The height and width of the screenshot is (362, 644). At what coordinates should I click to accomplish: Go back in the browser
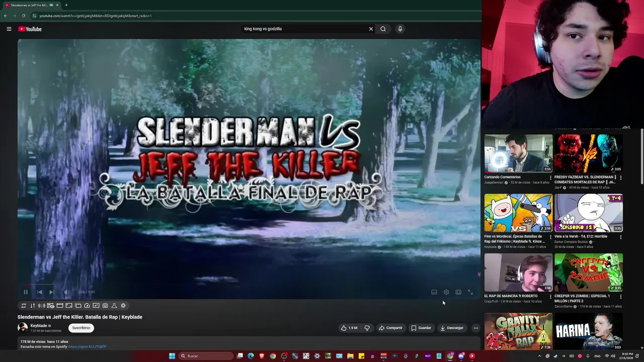pyautogui.click(x=6, y=16)
